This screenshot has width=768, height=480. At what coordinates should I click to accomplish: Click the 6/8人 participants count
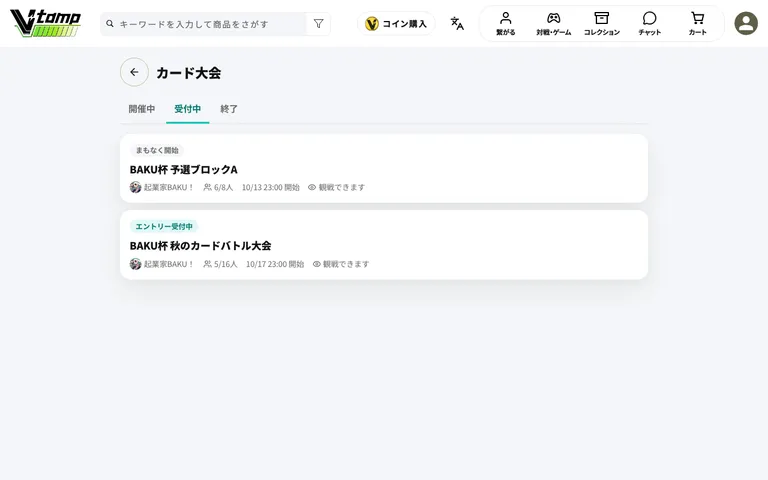coord(223,187)
